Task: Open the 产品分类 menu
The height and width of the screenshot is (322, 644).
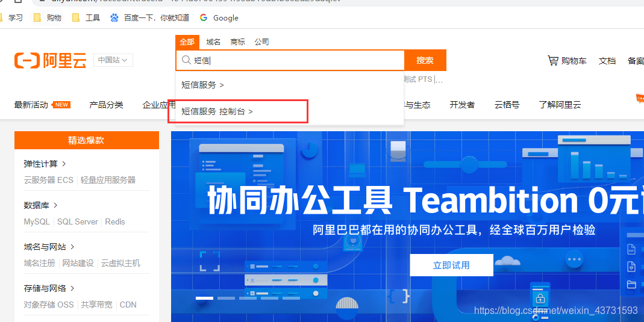Action: pyautogui.click(x=107, y=105)
